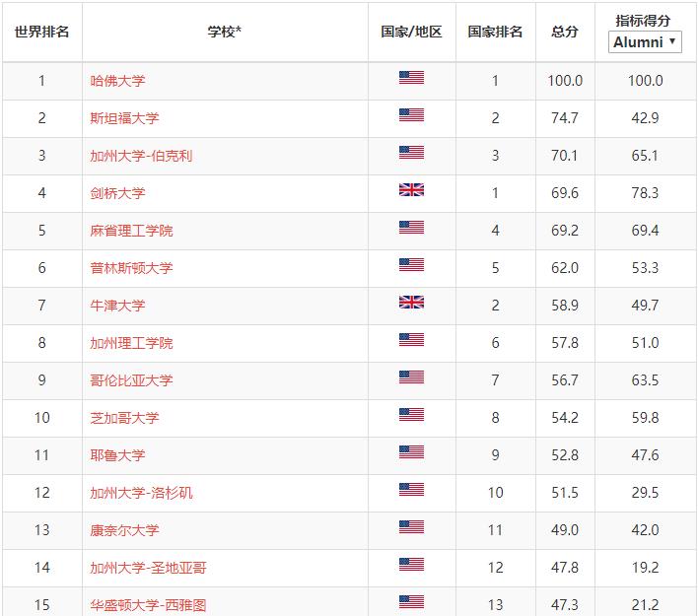The image size is (698, 616).
Task: Open the 斯坦福大学 link
Action: click(124, 118)
